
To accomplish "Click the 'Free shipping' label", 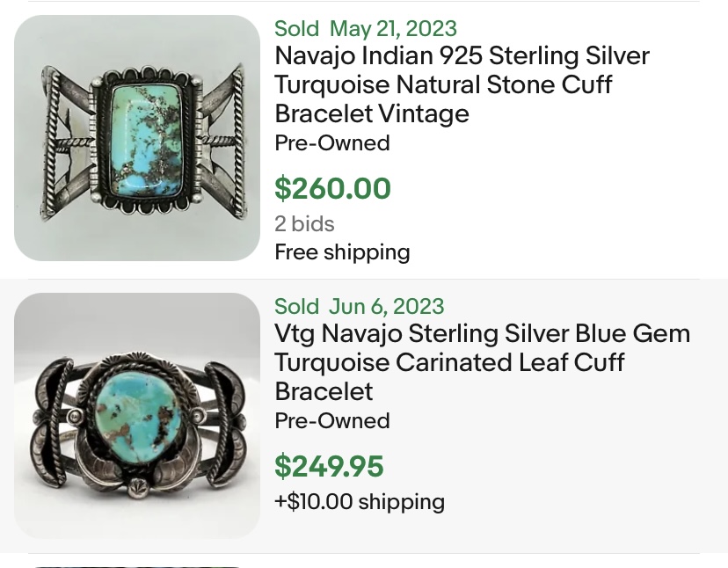I will (342, 252).
